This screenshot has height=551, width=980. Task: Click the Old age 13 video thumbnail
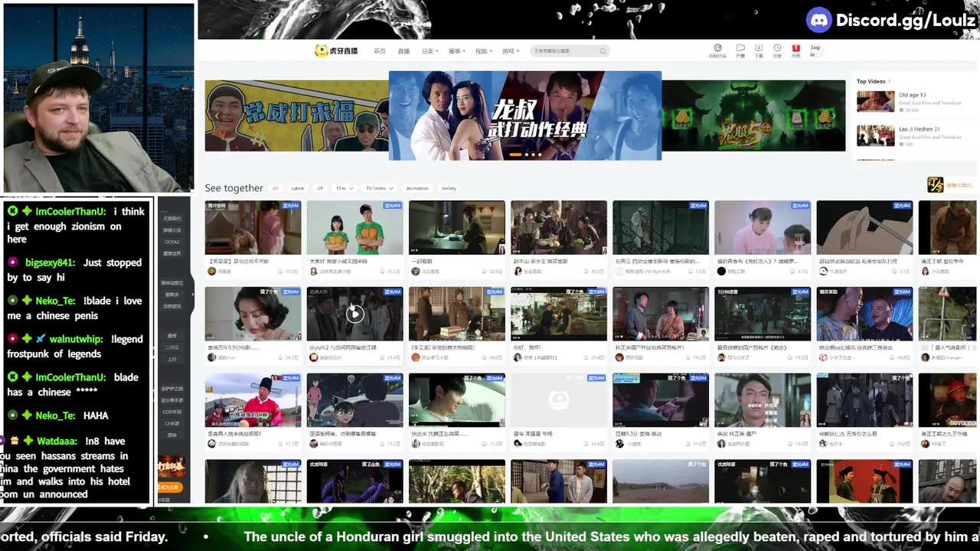coord(875,102)
